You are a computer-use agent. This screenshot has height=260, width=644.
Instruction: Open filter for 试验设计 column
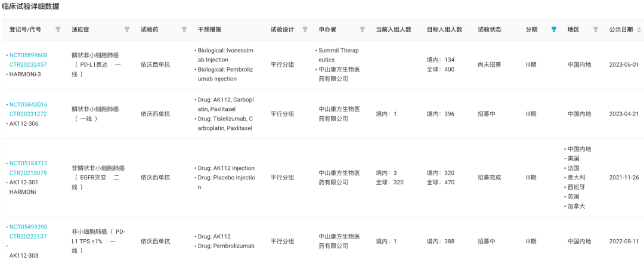pyautogui.click(x=305, y=29)
